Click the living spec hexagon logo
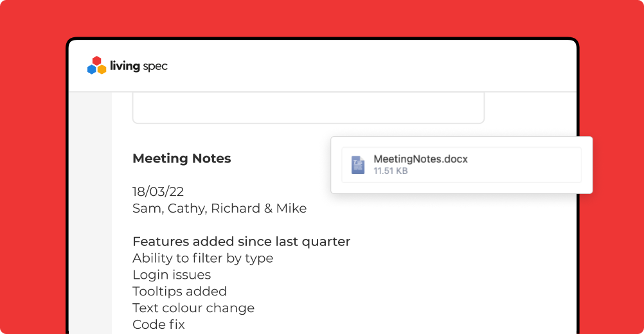 96,66
